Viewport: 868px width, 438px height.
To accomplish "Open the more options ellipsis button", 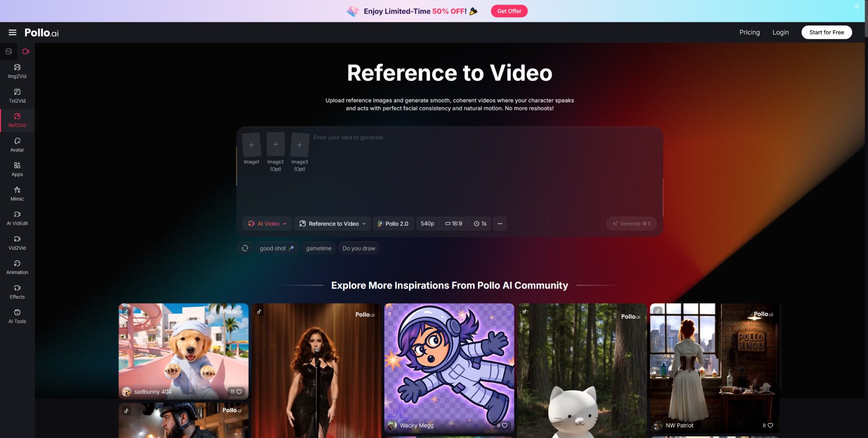I will coord(500,224).
